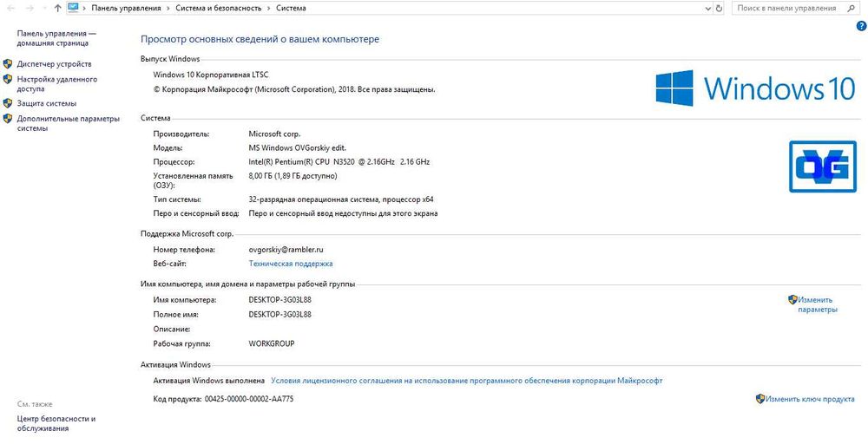868x444 pixels.
Task: Click ovgorskiy@rambler.ru text
Action: 286,250
